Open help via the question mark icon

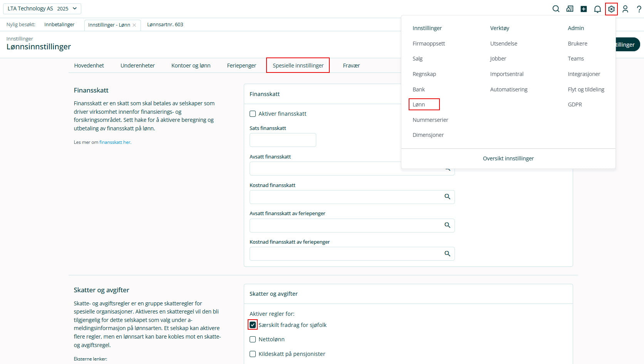(639, 9)
